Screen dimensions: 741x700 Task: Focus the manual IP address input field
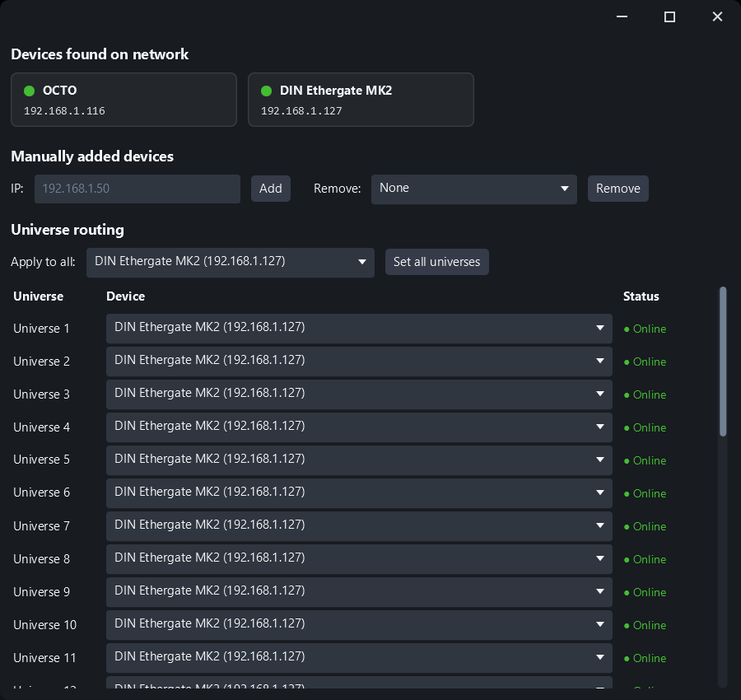[137, 189]
